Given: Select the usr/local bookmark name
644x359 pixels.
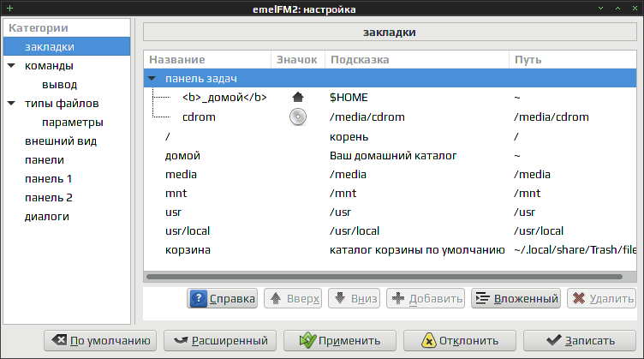Looking at the screenshot, I should [188, 231].
